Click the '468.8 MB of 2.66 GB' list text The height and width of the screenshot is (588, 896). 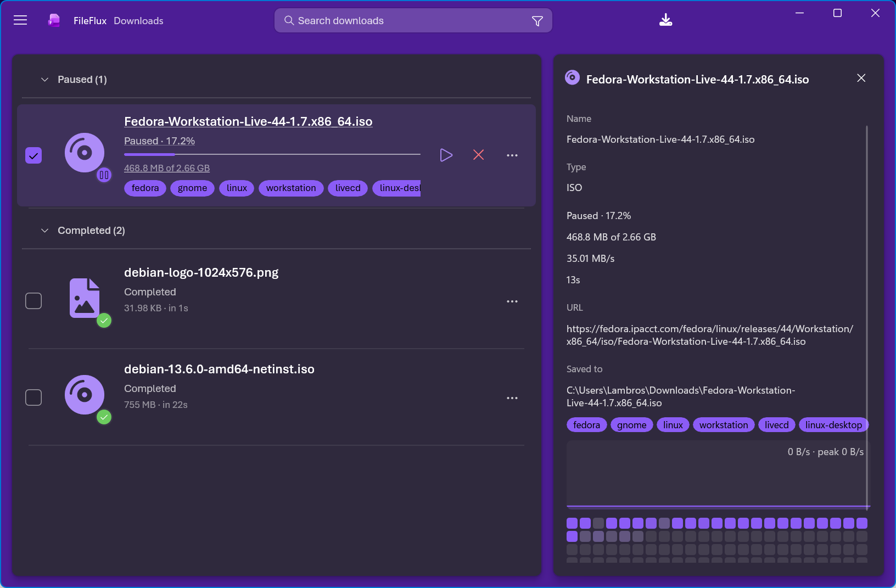pyautogui.click(x=167, y=168)
